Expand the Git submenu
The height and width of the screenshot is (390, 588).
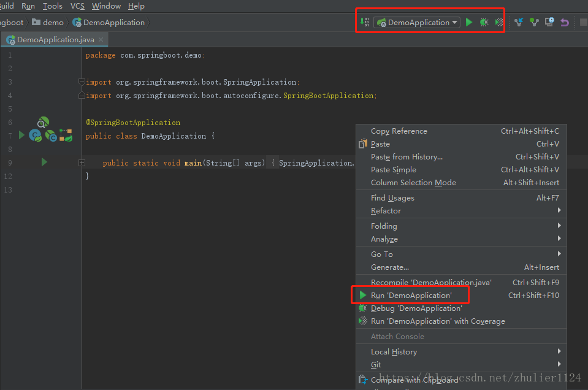(461, 364)
